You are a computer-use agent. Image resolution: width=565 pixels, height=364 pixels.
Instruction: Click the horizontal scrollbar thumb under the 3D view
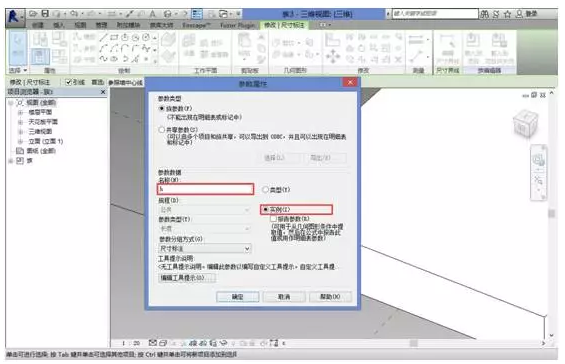click(414, 343)
